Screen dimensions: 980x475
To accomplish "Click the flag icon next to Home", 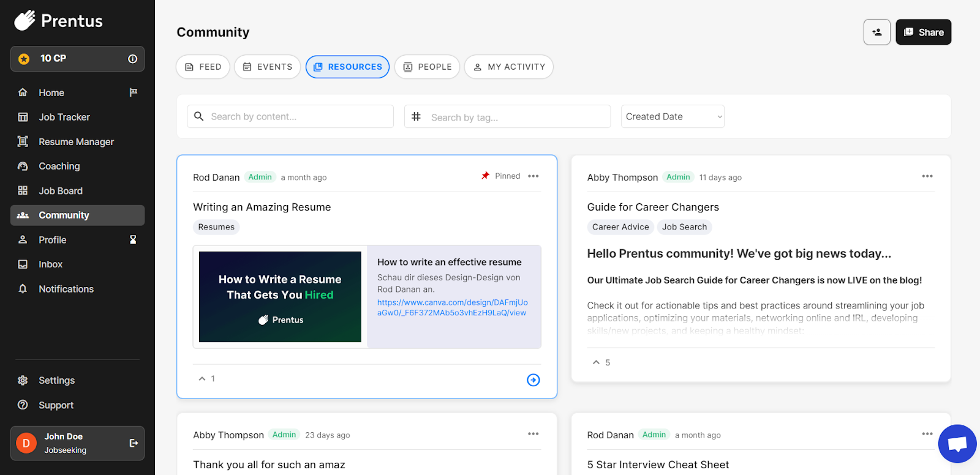I will click(x=134, y=92).
